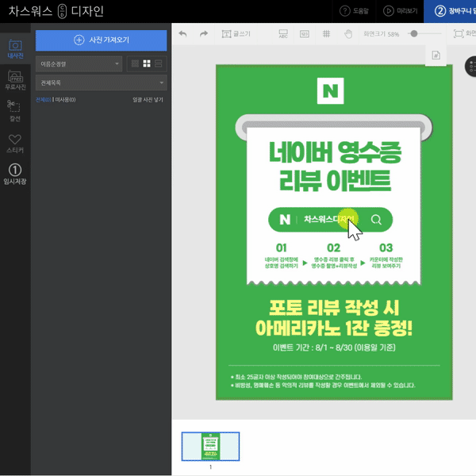476x476 pixels.
Task: Open 도움말 help
Action: (x=354, y=11)
